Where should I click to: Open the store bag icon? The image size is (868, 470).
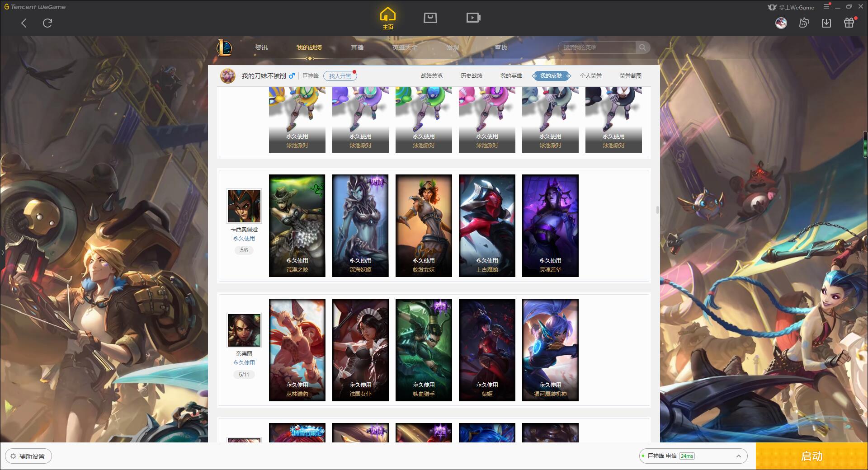coord(430,18)
